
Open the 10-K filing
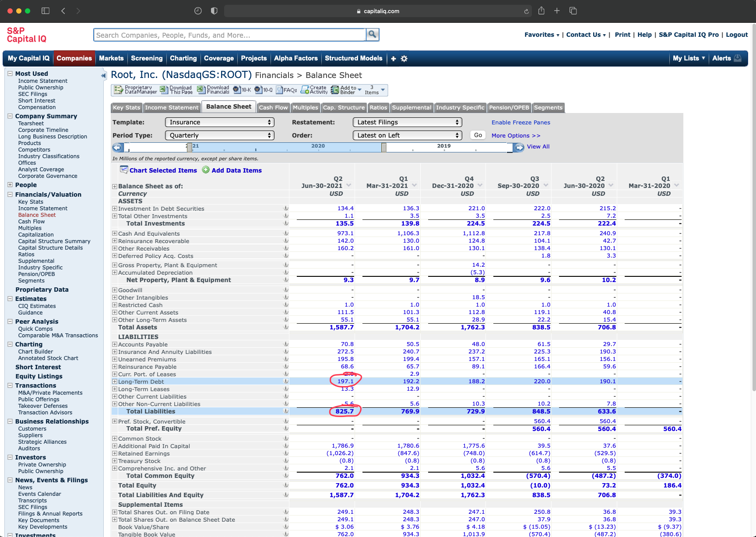[242, 90]
